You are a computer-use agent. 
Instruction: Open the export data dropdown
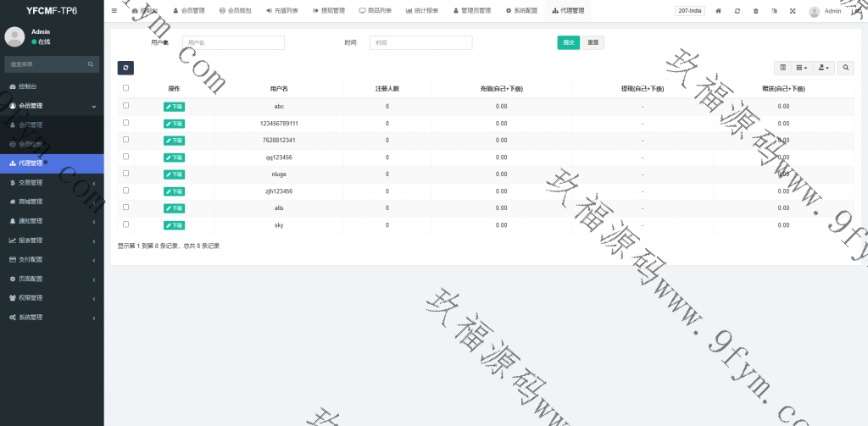[x=824, y=68]
